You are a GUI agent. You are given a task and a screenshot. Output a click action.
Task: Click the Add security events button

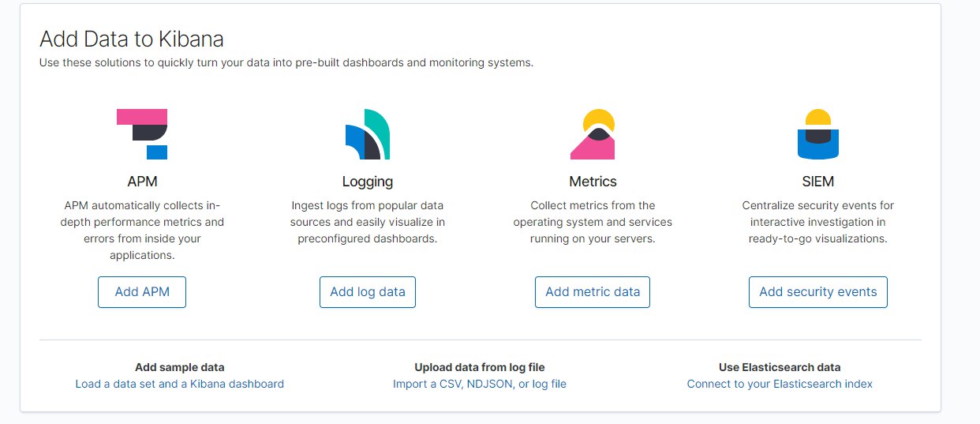[818, 292]
